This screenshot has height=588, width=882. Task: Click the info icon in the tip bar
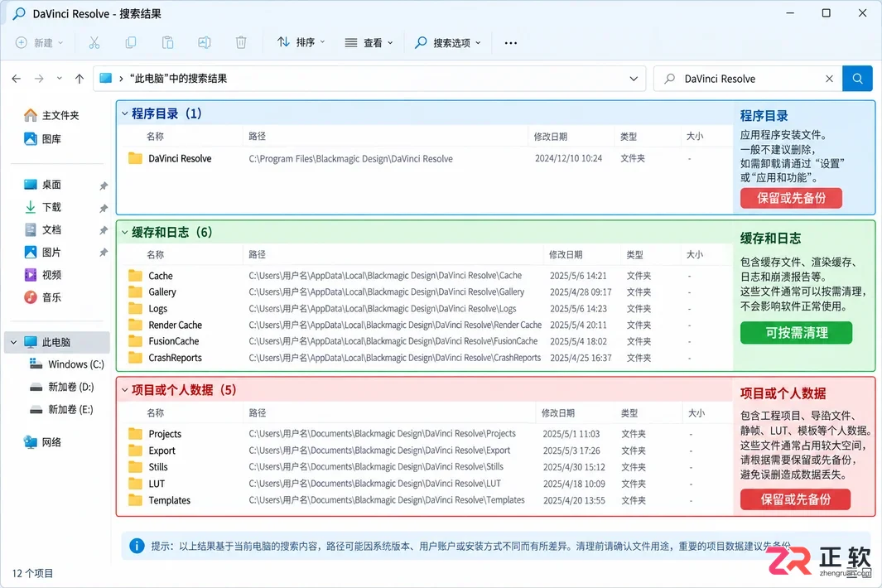tap(137, 546)
